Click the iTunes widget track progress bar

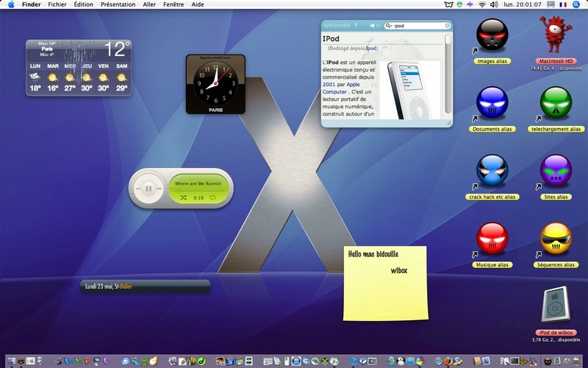coord(198,191)
